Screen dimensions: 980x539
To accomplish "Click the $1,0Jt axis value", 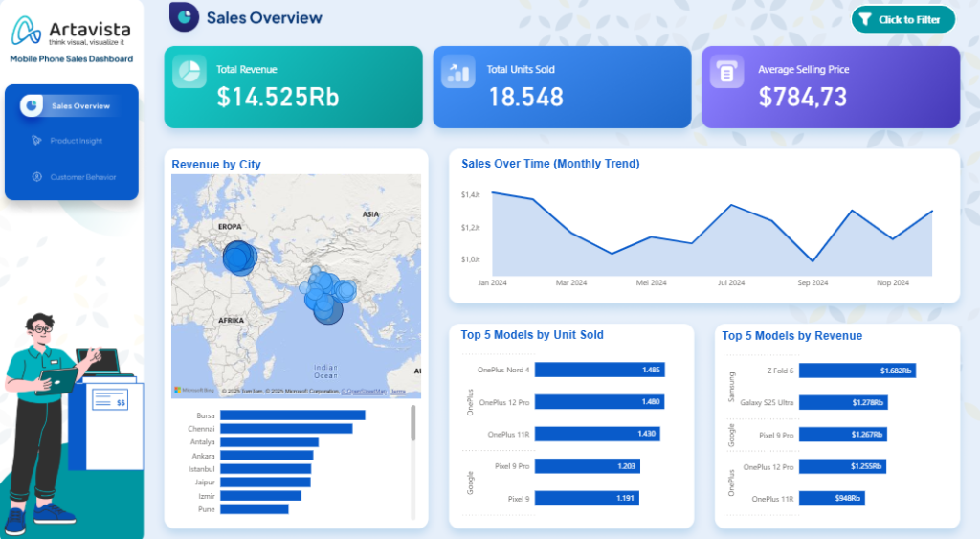I will (x=471, y=259).
